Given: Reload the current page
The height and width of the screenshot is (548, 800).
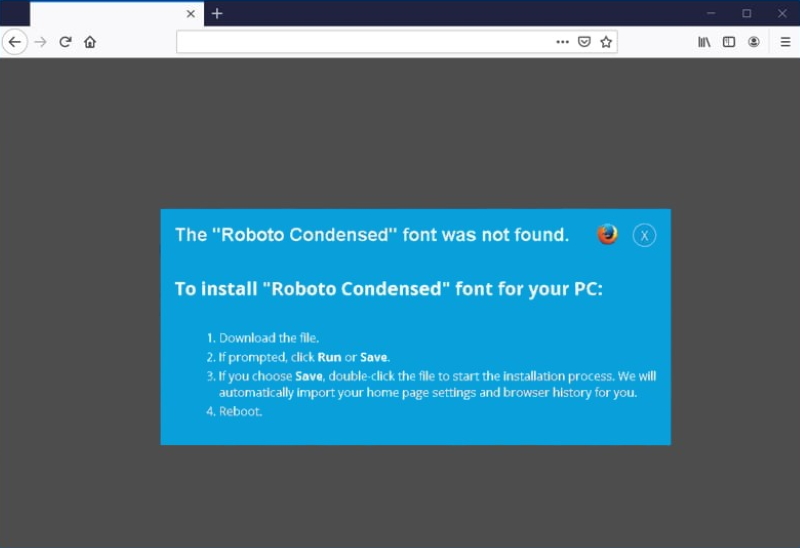Looking at the screenshot, I should click(65, 42).
